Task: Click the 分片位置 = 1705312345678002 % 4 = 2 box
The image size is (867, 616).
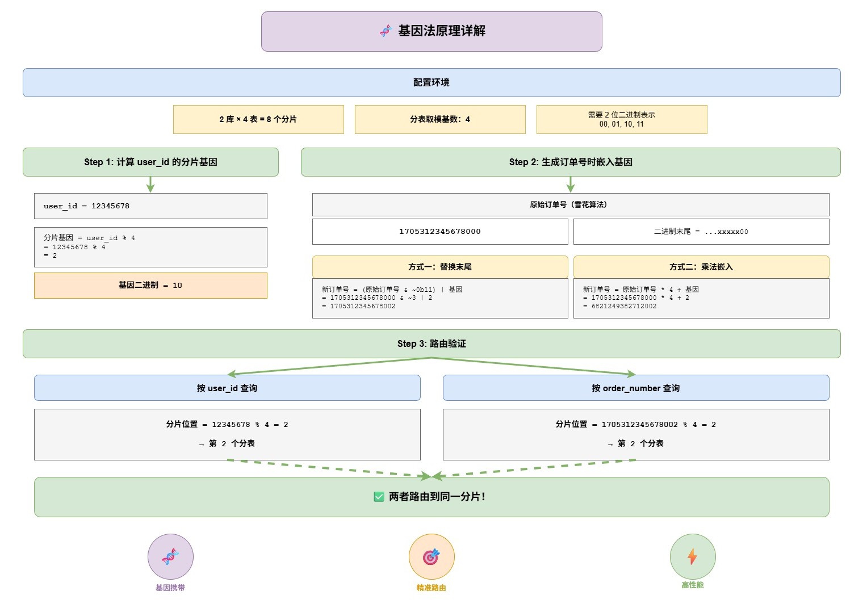Action: pos(636,434)
